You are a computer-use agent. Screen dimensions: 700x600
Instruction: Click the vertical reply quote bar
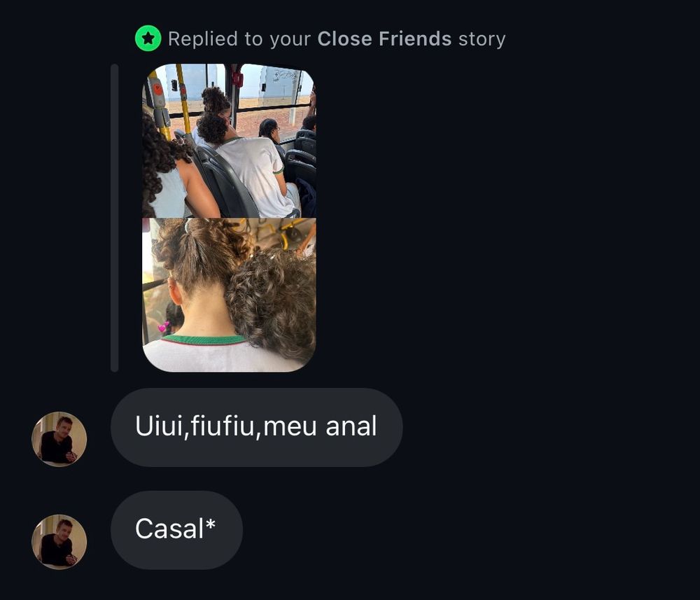[114, 218]
